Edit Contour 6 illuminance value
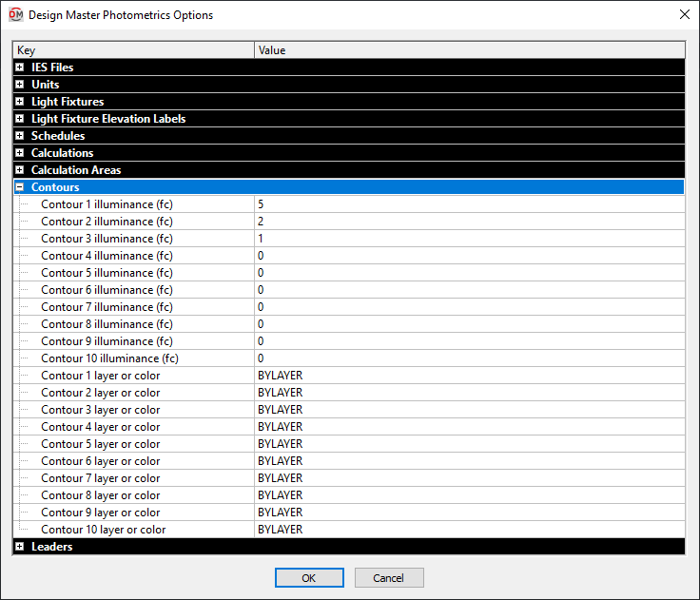700x600 pixels. [x=470, y=290]
